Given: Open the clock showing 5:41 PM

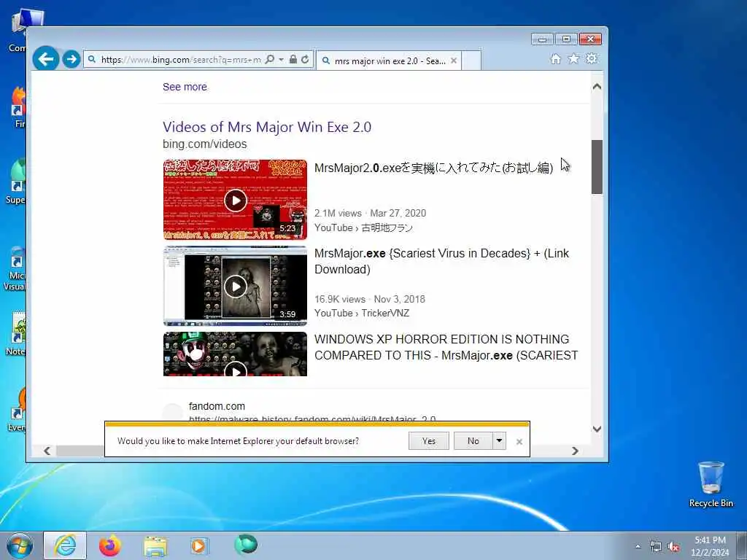Looking at the screenshot, I should point(710,546).
